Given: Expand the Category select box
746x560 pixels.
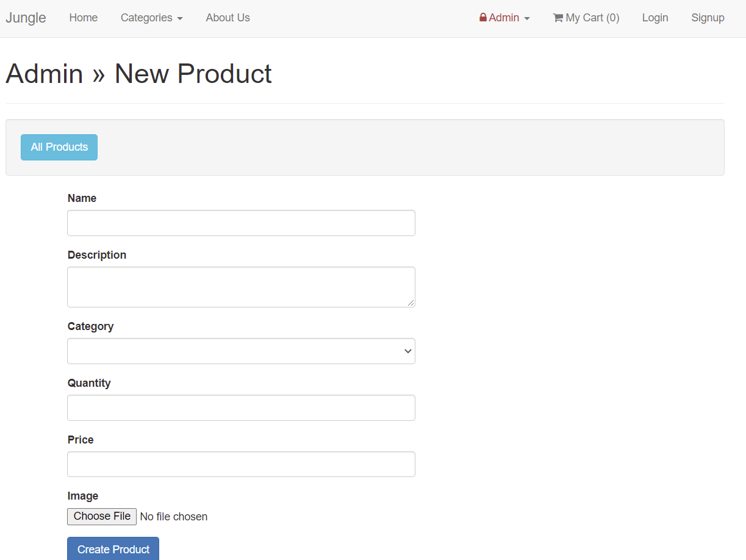Looking at the screenshot, I should click(x=241, y=351).
